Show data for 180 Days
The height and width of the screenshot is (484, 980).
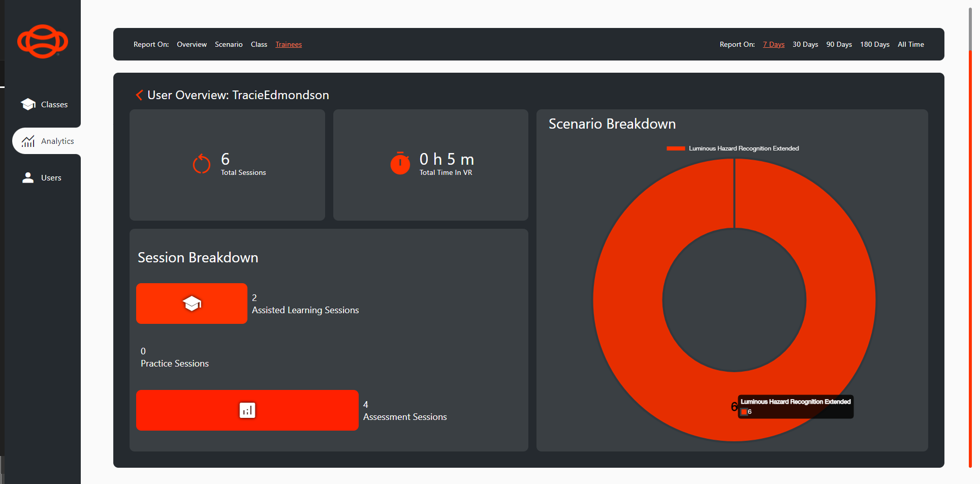[x=874, y=44]
